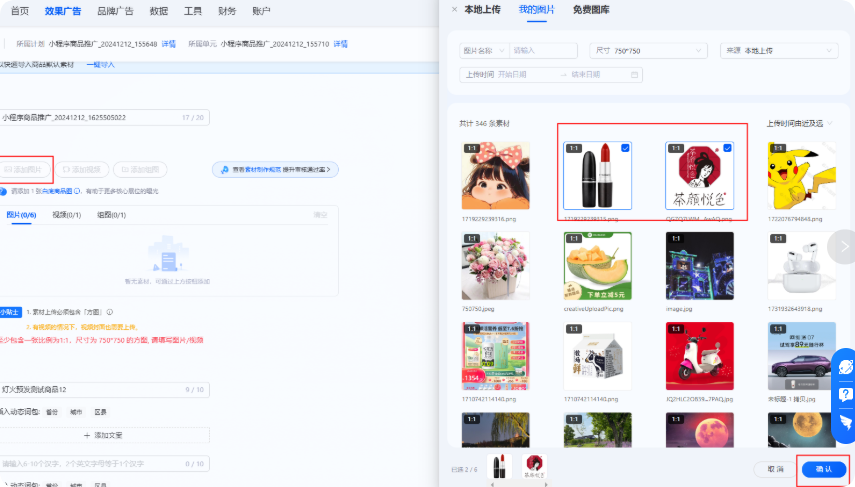Focus the 请输入 image name search field
The height and width of the screenshot is (487, 855).
(543, 51)
